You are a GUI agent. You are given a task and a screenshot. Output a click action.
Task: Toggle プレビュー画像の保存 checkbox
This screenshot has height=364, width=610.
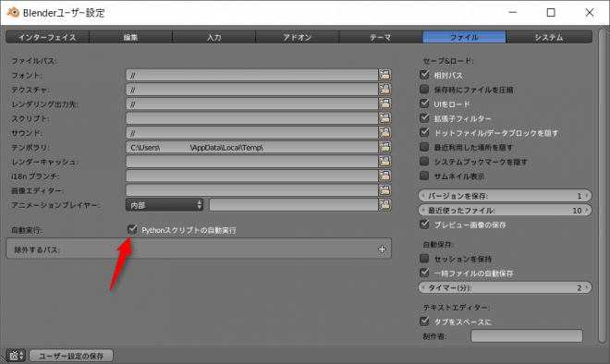[424, 224]
